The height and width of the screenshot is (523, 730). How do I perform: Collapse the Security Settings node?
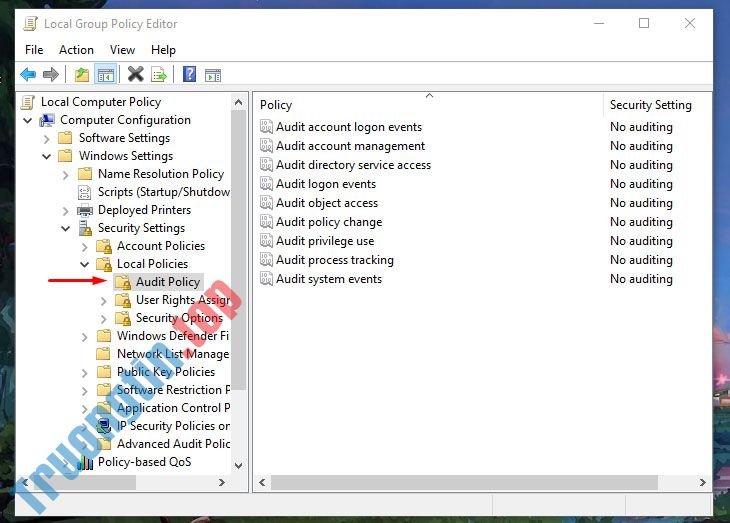[66, 228]
